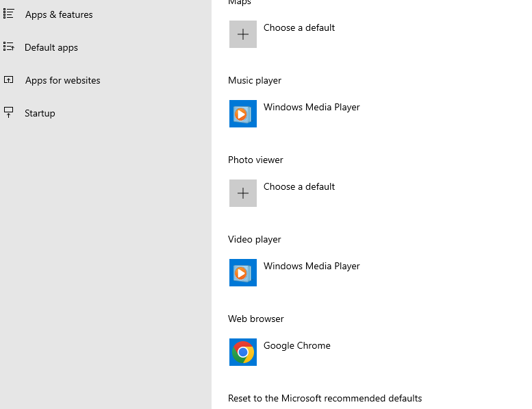
Task: Click the Google Chrome icon under Web browser
Action: tap(243, 352)
